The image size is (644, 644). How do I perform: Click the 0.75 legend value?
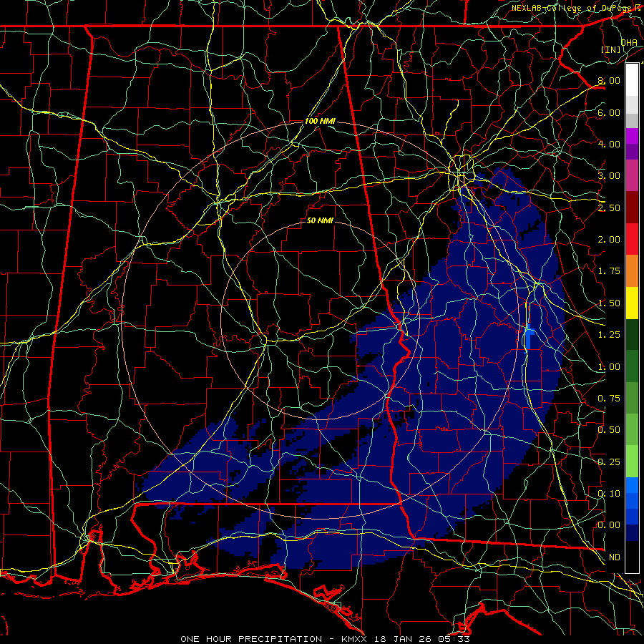609,399
